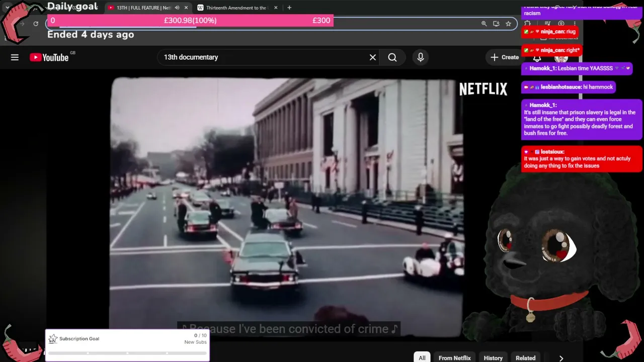Open the Create menu on YouTube
This screenshot has width=644, height=362.
pyautogui.click(x=504, y=57)
